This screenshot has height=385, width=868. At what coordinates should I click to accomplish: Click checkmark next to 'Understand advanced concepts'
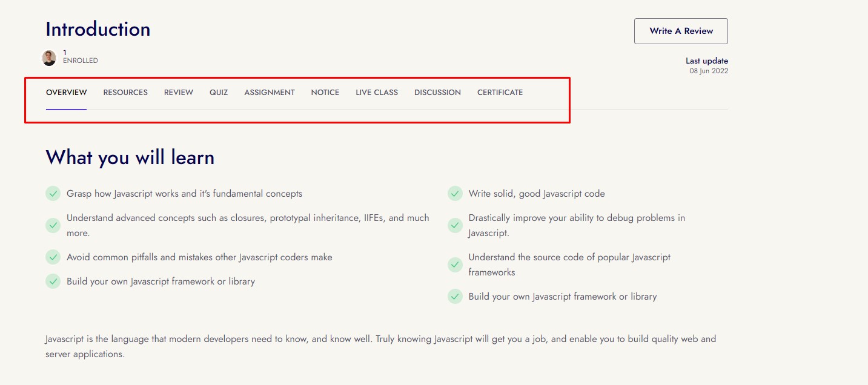click(x=53, y=225)
